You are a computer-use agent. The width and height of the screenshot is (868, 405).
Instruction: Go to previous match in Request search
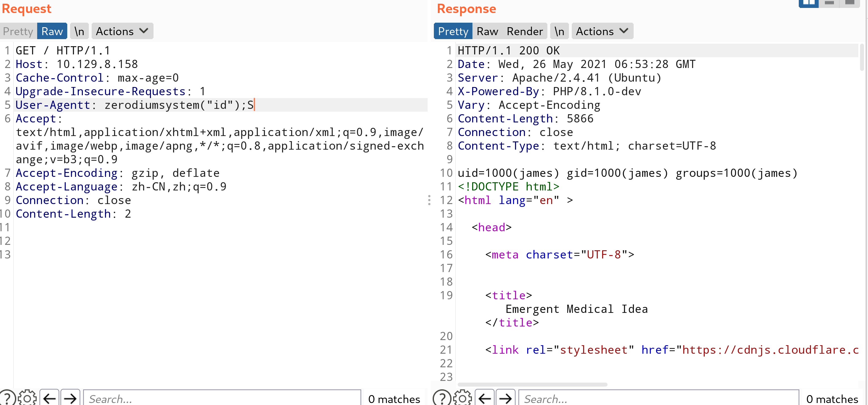pyautogui.click(x=50, y=398)
